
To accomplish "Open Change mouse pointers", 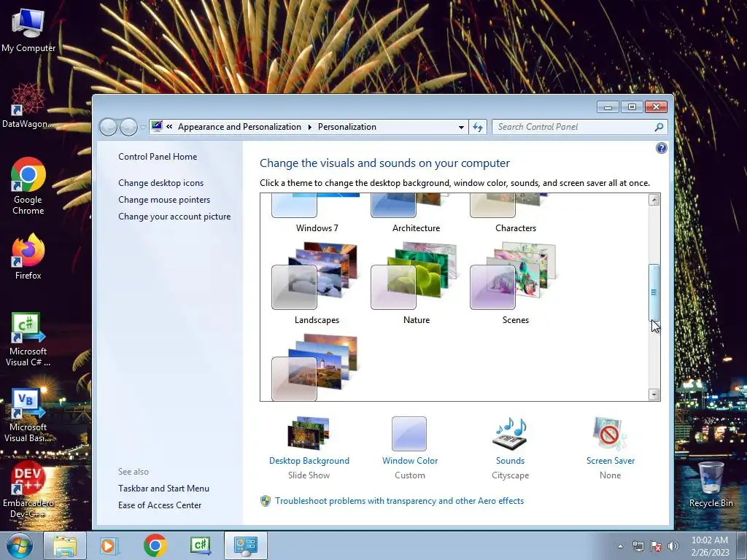I will tap(164, 200).
